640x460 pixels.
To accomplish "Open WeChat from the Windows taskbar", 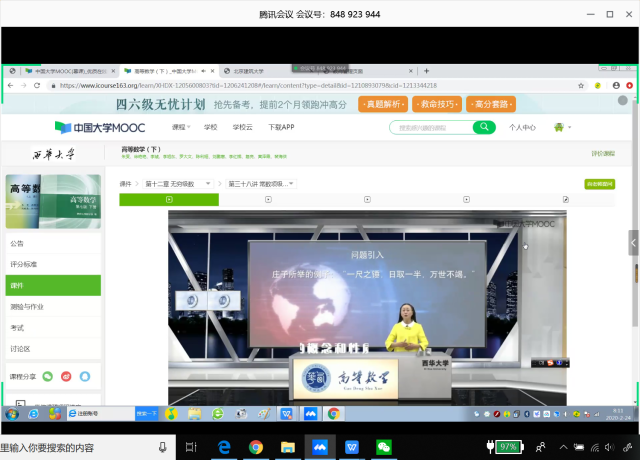I will 383,445.
